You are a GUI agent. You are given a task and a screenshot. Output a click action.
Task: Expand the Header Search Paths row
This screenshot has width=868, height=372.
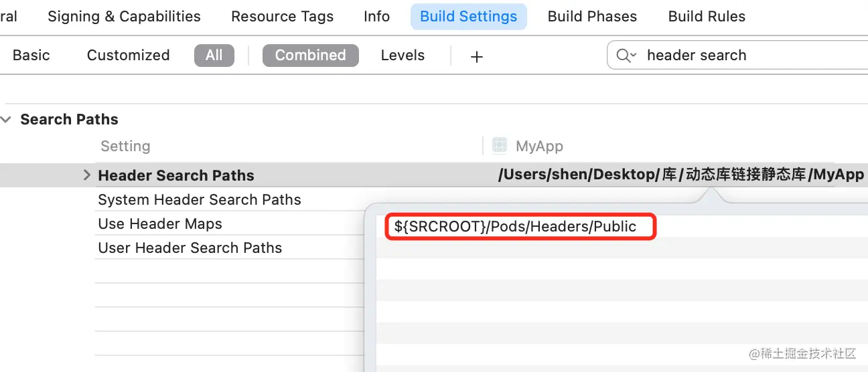pyautogui.click(x=86, y=175)
